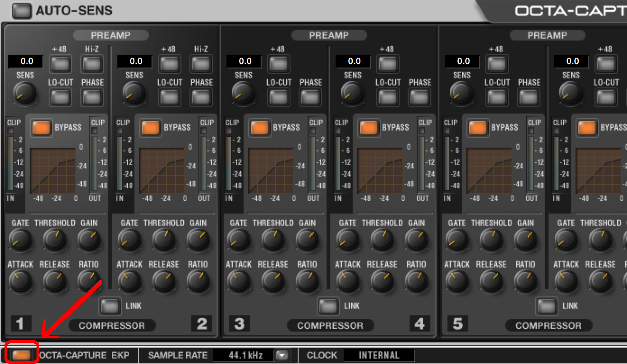Screen dimensions: 627x364
Task: Click the LINK button for channels 5-6
Action: tap(547, 306)
